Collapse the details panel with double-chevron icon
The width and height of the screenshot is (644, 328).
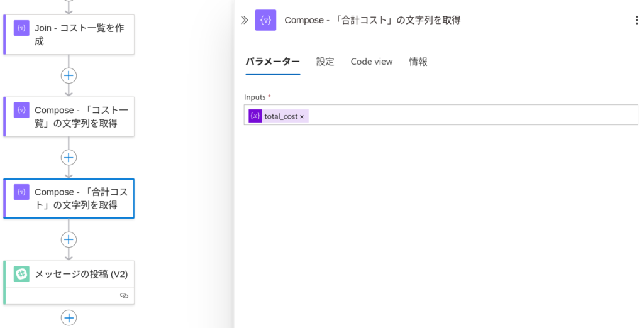tap(245, 20)
